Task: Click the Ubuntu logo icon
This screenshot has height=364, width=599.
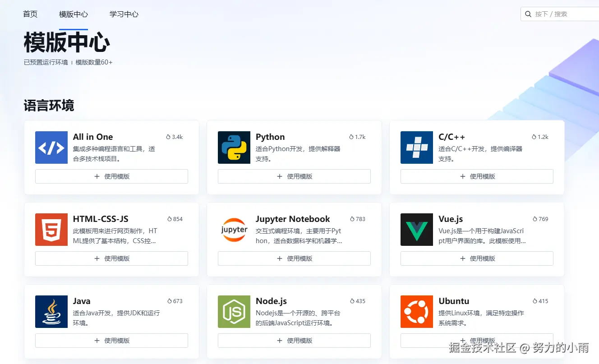Action: (417, 312)
